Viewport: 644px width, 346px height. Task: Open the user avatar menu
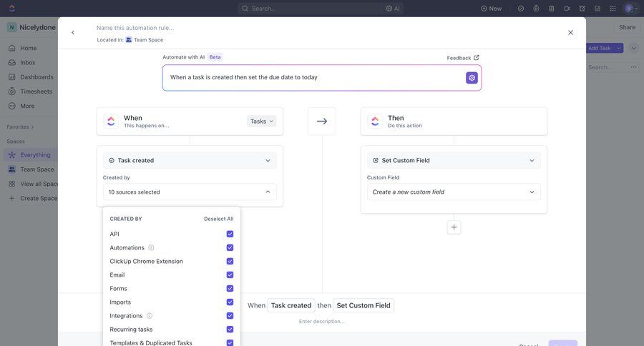coord(630,8)
